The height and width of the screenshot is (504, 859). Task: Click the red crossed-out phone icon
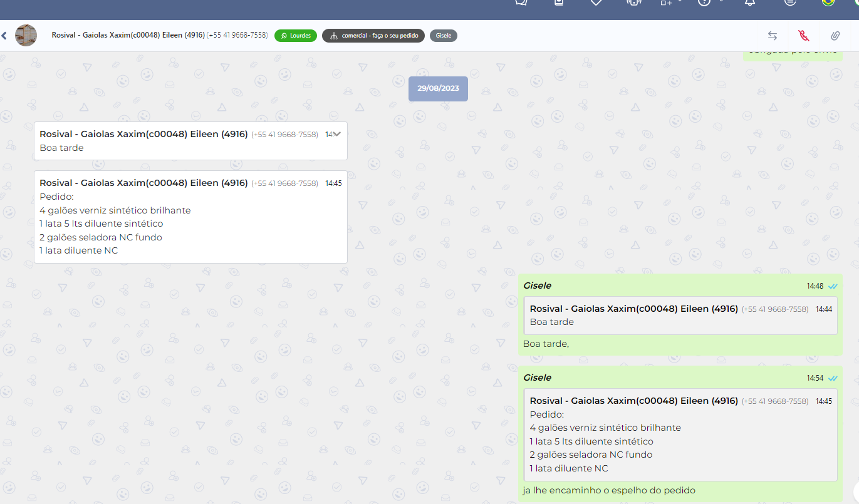[804, 36]
